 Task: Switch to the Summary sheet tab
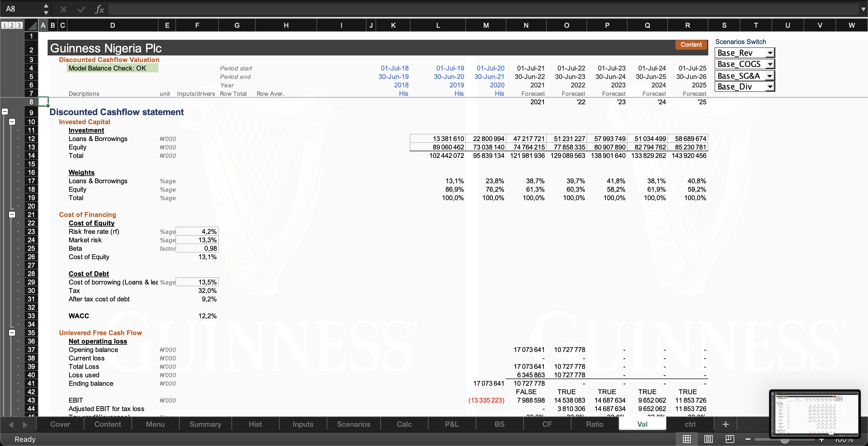(205, 424)
